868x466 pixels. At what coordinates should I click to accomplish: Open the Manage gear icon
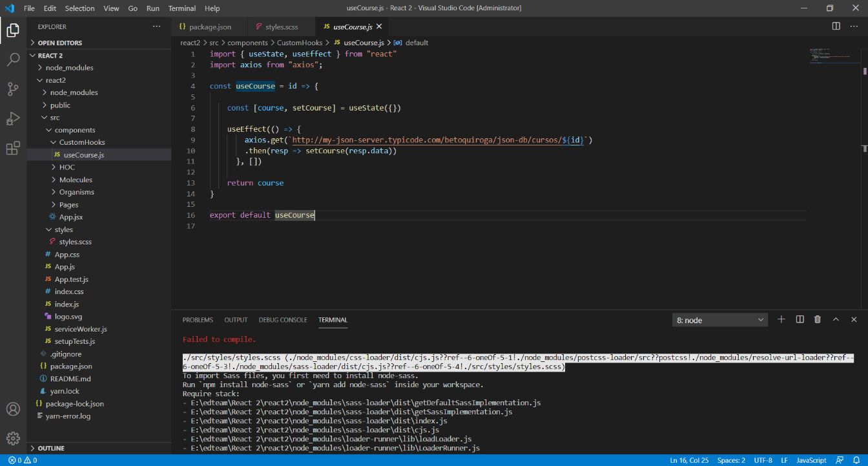click(x=13, y=439)
